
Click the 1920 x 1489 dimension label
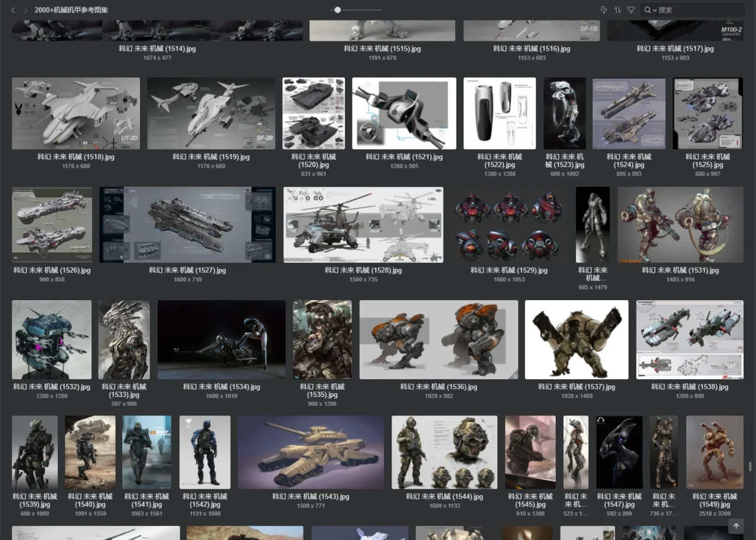[576, 396]
